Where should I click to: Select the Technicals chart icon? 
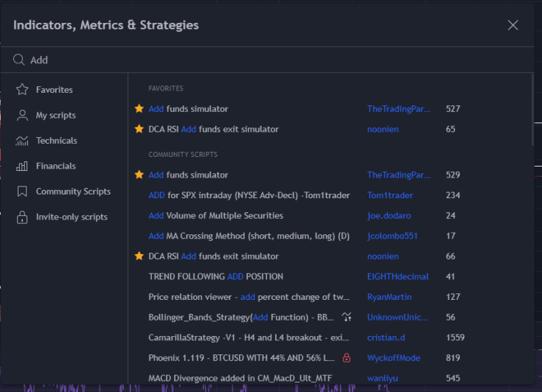tap(22, 141)
